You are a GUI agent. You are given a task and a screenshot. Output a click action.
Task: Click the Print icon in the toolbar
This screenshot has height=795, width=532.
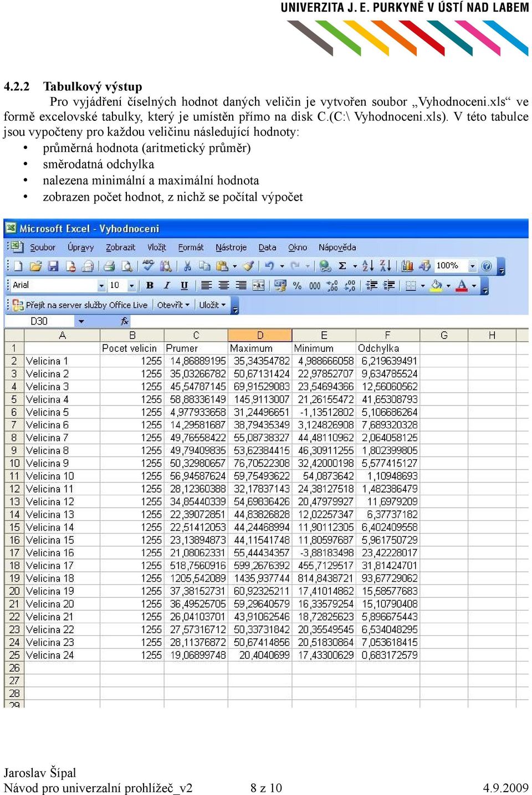click(109, 266)
